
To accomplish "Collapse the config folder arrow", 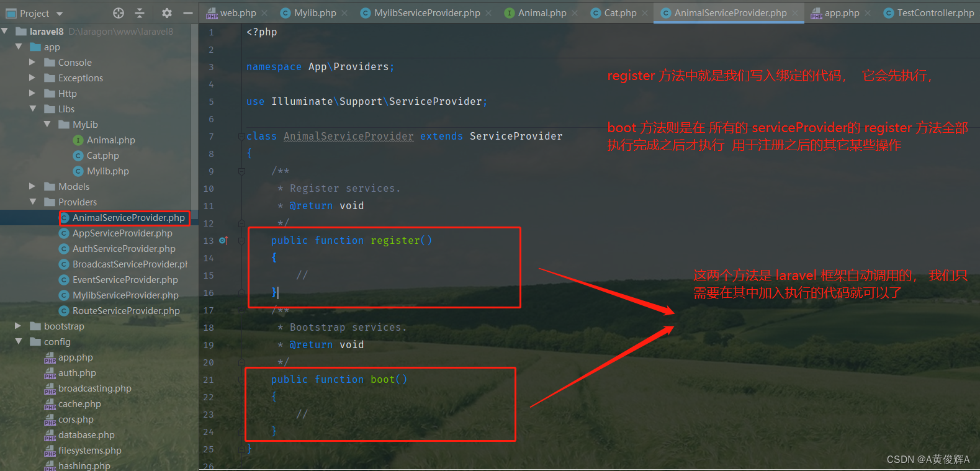I will [19, 341].
